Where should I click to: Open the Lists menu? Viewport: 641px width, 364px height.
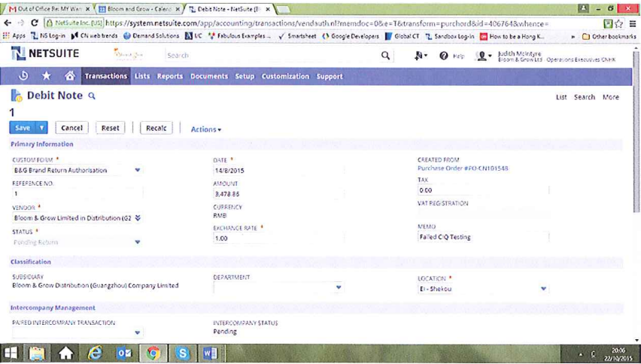click(x=142, y=76)
